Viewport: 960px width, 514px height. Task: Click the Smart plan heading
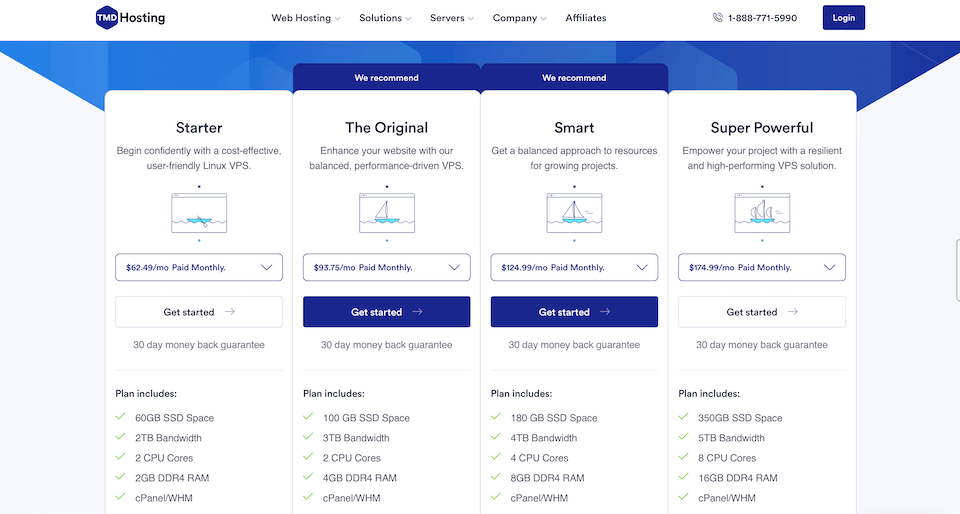pos(574,128)
